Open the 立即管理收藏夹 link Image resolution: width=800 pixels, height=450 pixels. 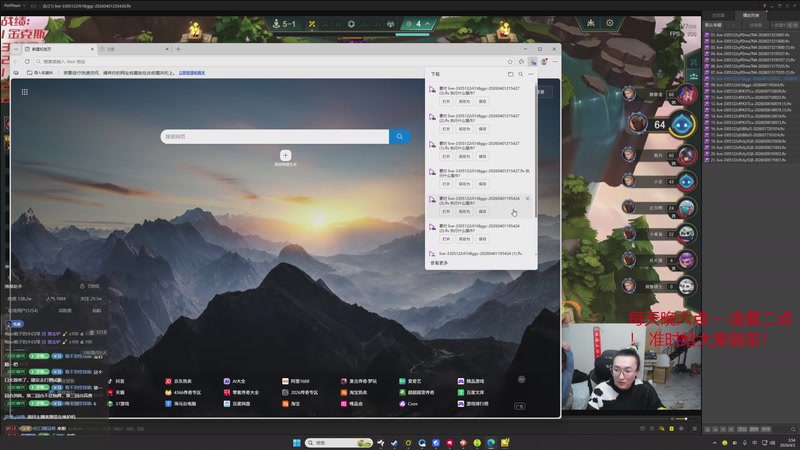(x=192, y=73)
